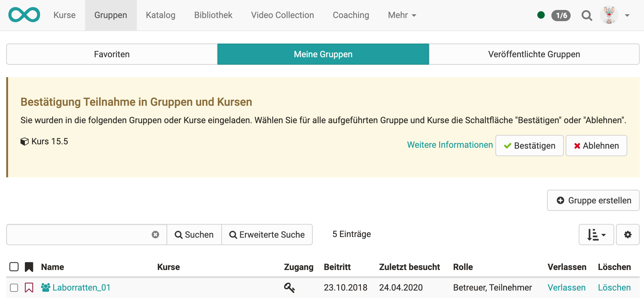Image resolution: width=644 pixels, height=298 pixels.
Task: Switch to Veröffentlichte Gruppen tab
Action: tap(534, 54)
